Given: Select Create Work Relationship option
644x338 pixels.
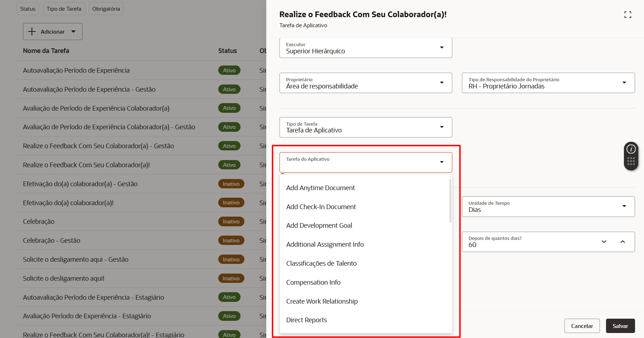Looking at the screenshot, I should click(364, 301).
